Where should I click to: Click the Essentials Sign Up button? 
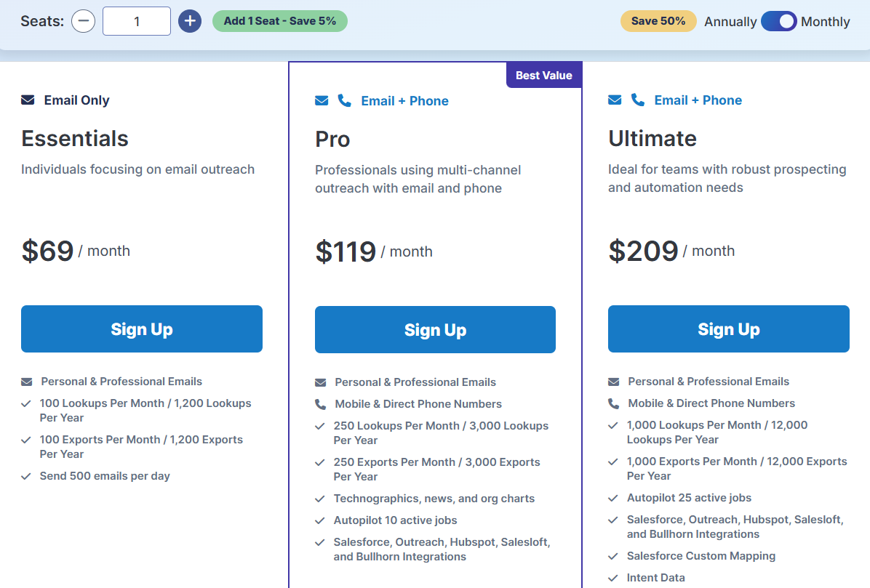click(142, 329)
